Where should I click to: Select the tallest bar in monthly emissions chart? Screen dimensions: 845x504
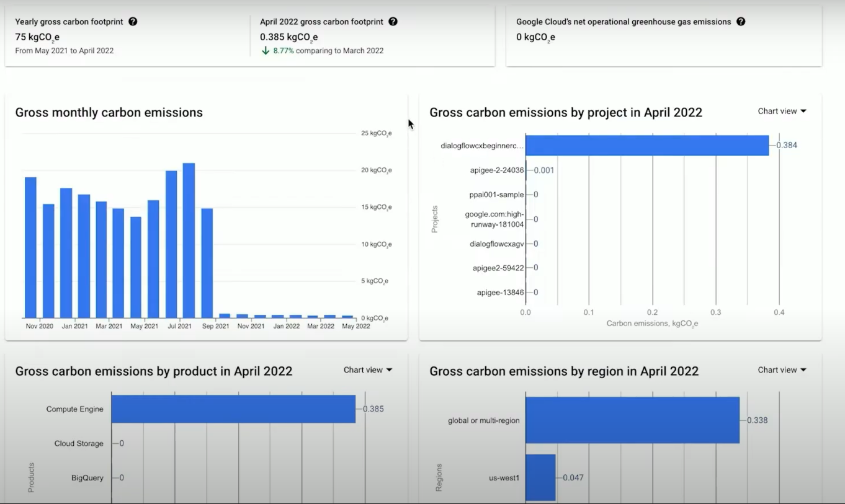point(189,241)
